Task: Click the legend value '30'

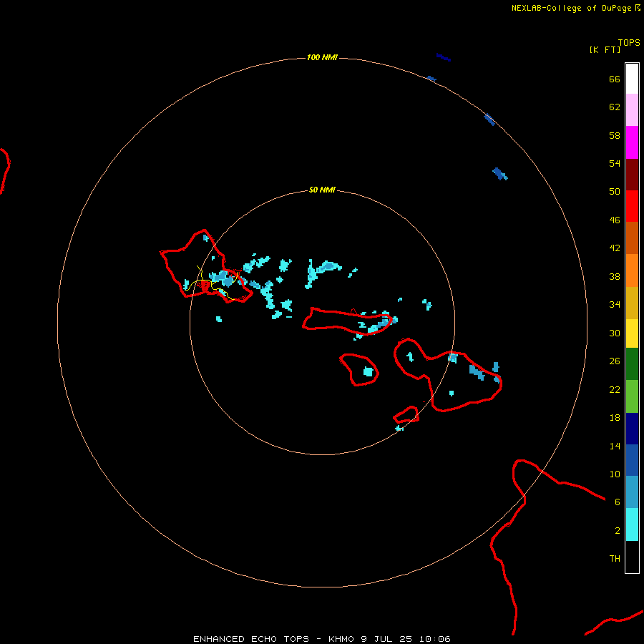Action: [x=615, y=333]
